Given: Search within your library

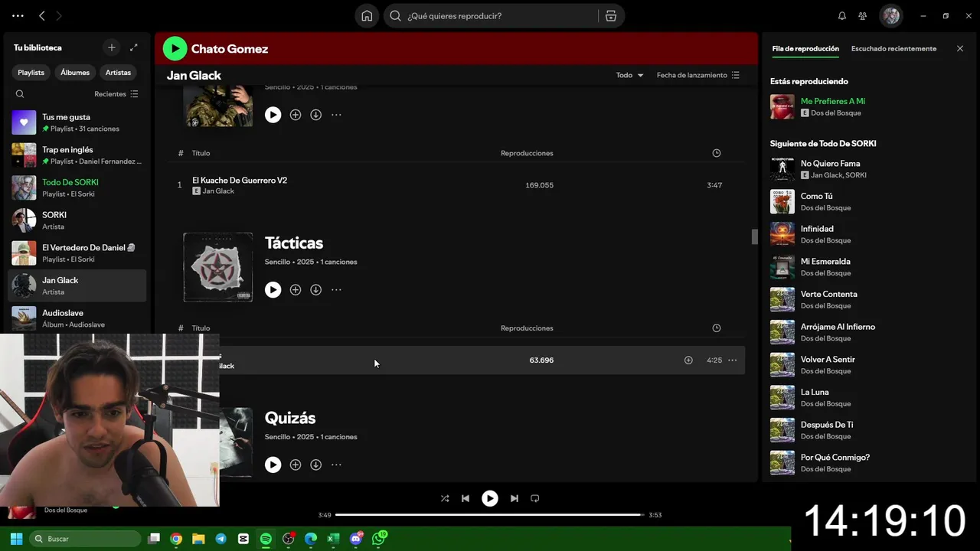Looking at the screenshot, I should coord(20,94).
